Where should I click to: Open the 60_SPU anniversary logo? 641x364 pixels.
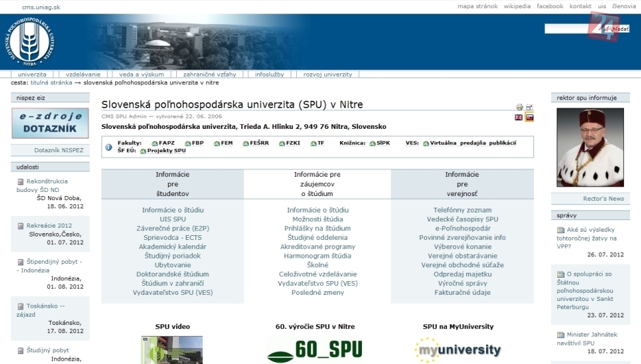click(313, 350)
